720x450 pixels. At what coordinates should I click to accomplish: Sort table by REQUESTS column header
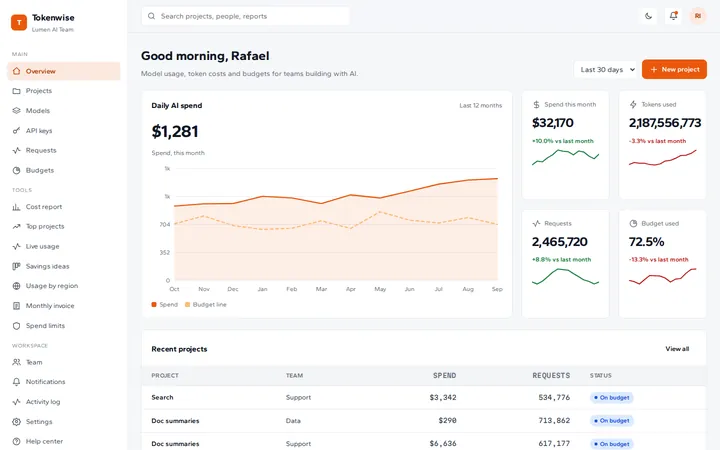(x=551, y=376)
